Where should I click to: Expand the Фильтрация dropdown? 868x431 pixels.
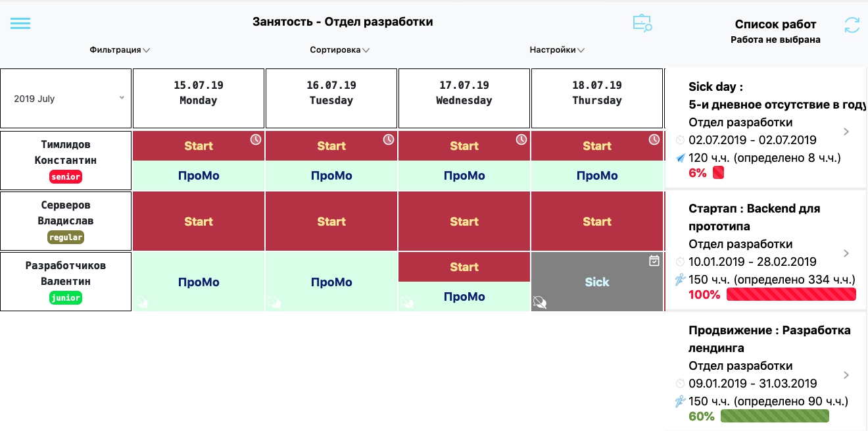pyautogui.click(x=120, y=50)
